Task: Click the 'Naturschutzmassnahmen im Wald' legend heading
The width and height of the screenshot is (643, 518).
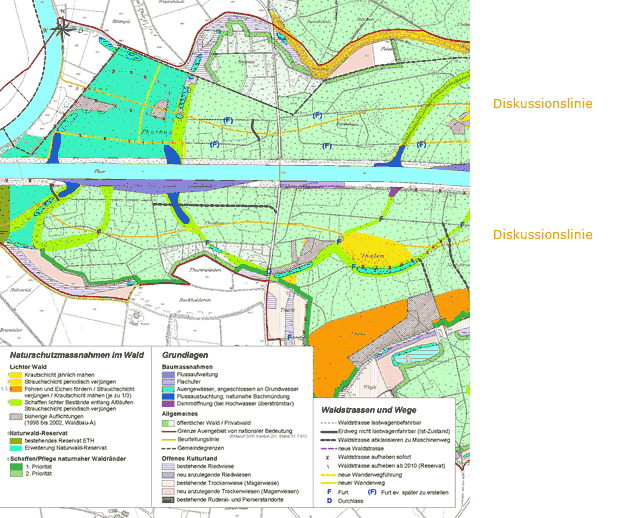Action: coord(66,355)
